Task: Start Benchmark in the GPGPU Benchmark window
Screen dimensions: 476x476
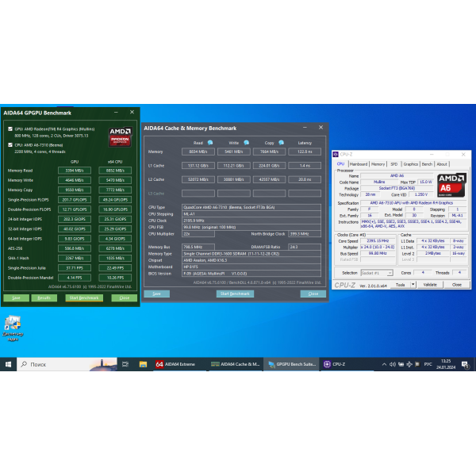Action: (x=84, y=297)
